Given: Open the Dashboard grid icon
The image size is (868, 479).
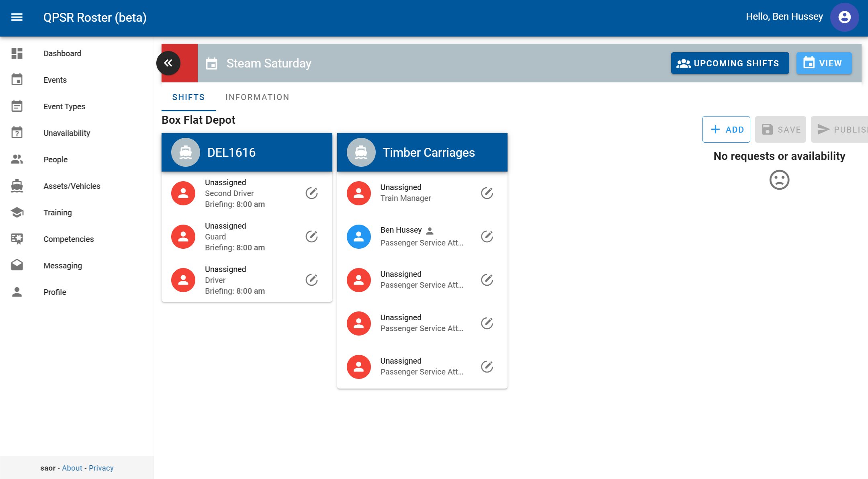Looking at the screenshot, I should (x=17, y=53).
